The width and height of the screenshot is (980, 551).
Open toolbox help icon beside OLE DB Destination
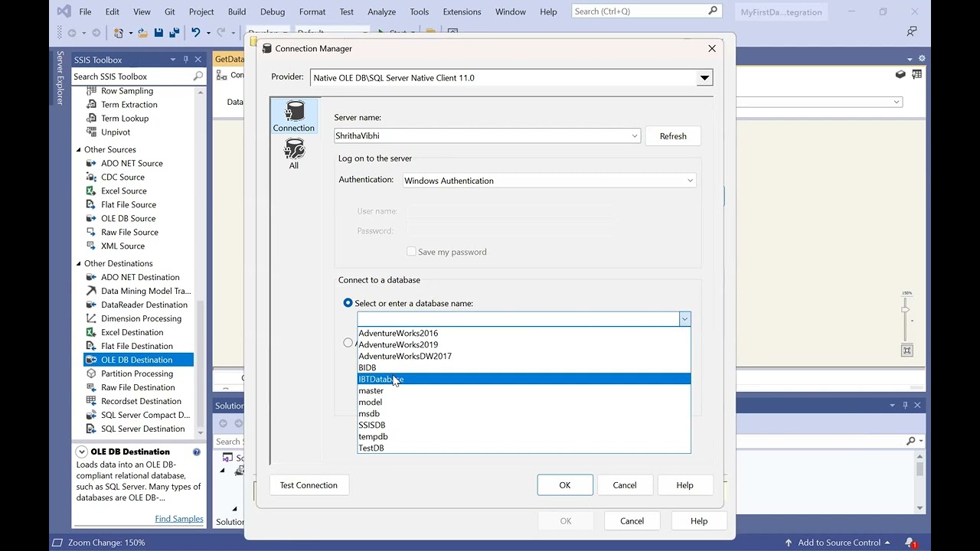coord(197,452)
